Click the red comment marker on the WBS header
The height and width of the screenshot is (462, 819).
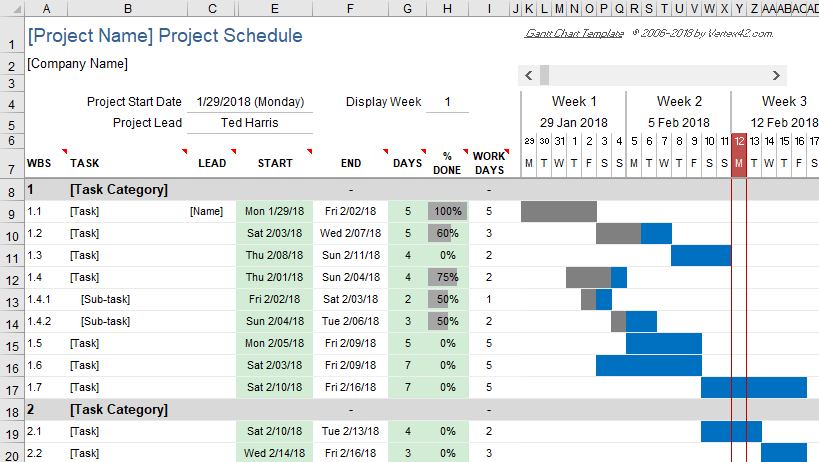click(x=64, y=151)
